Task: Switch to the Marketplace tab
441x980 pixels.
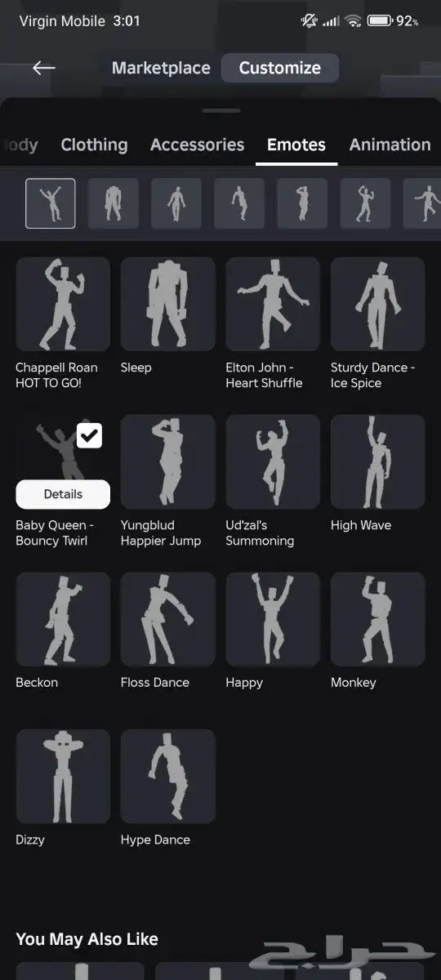Action: [x=161, y=69]
